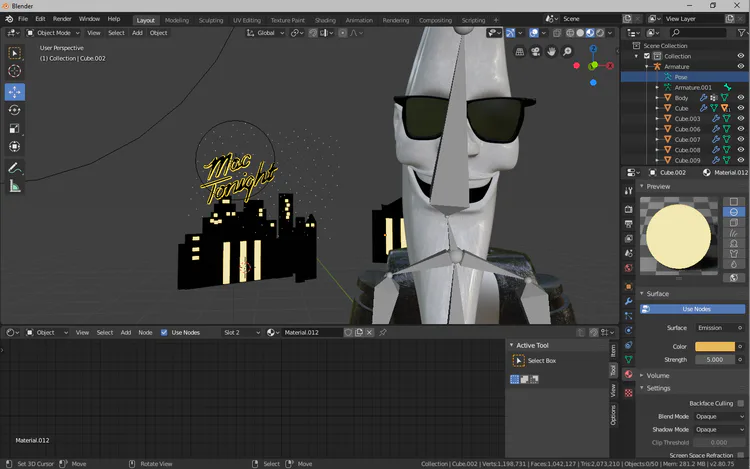The width and height of the screenshot is (750, 469).
Task: Select the hair strands material preview type
Action: (734, 233)
